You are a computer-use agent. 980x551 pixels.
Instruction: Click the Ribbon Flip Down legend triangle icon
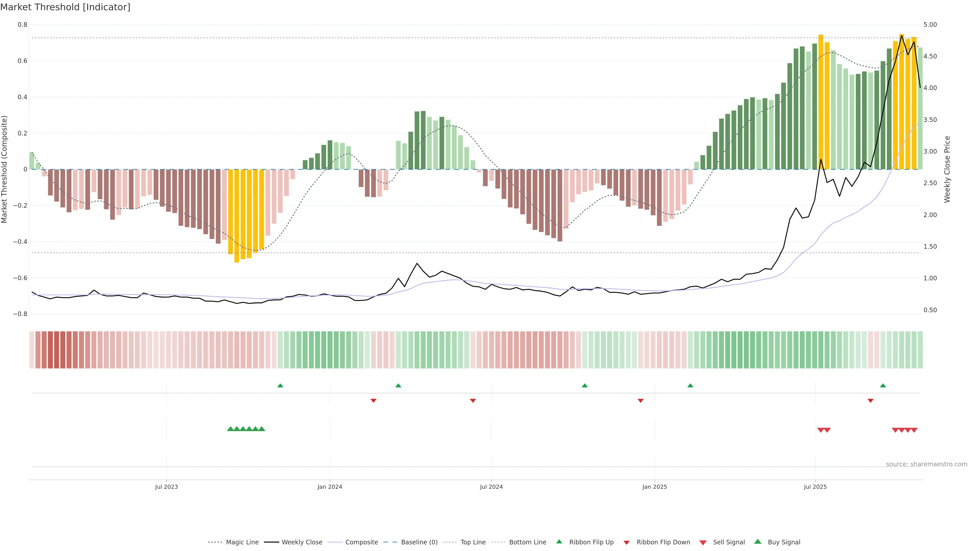point(626,542)
